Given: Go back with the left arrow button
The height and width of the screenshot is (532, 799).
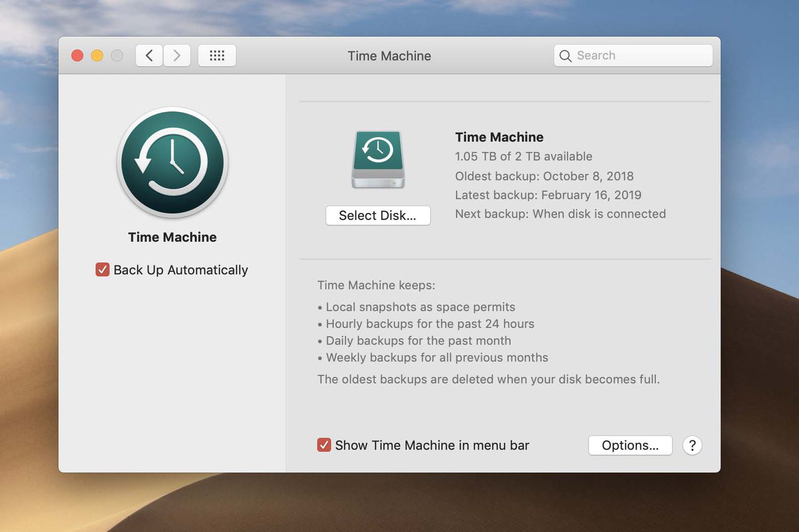Looking at the screenshot, I should [149, 55].
